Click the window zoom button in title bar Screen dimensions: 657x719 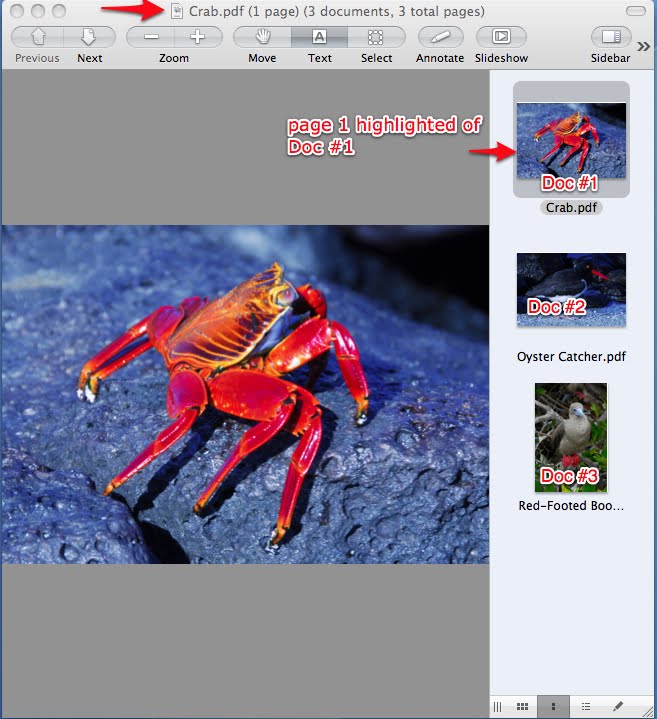click(59, 11)
